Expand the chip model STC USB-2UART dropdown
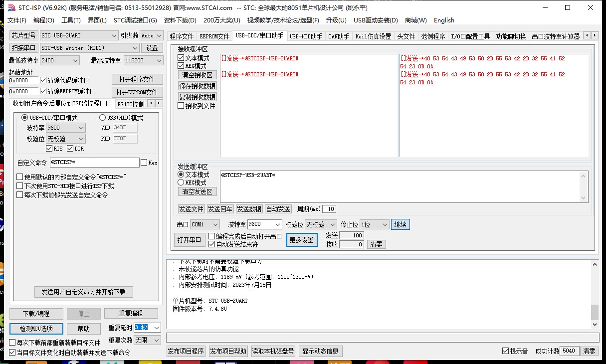The image size is (606, 364). (x=114, y=36)
